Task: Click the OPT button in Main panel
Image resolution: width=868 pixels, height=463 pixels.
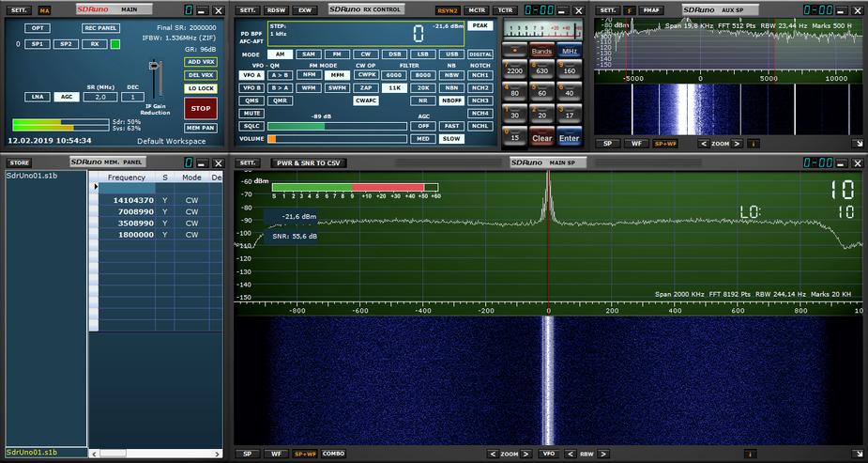Action: (x=38, y=28)
